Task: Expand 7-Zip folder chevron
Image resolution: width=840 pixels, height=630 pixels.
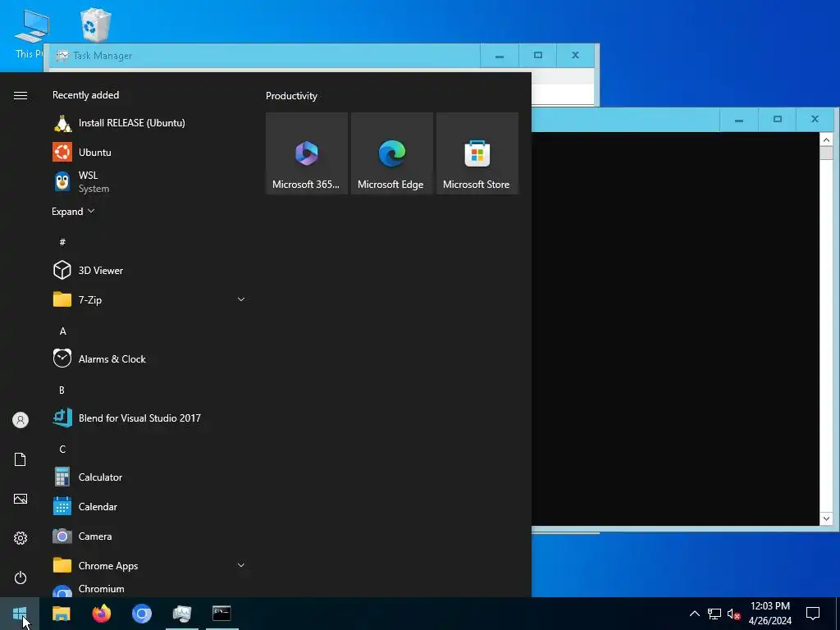Action: click(241, 299)
